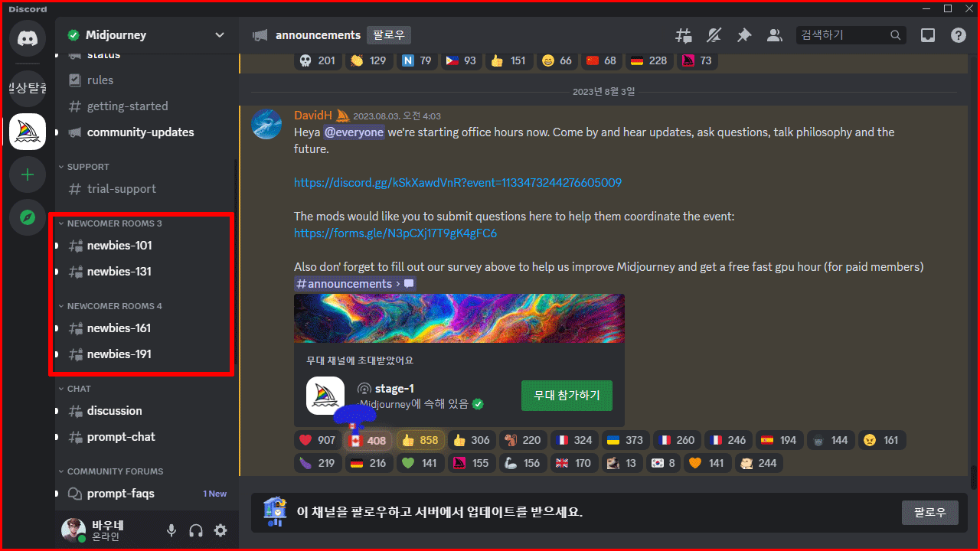Toggle the South Korea flag 8 reaction
980x551 pixels.
tap(664, 463)
